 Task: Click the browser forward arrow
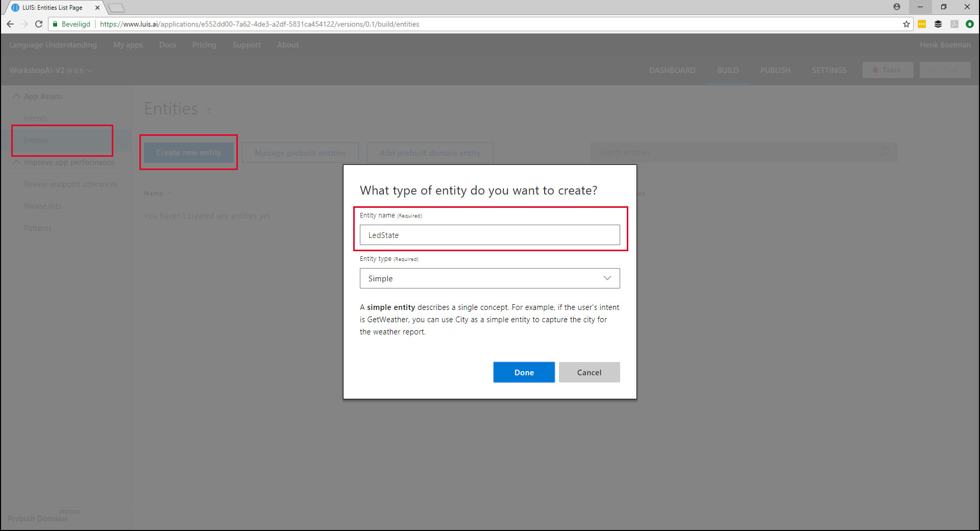[x=24, y=24]
